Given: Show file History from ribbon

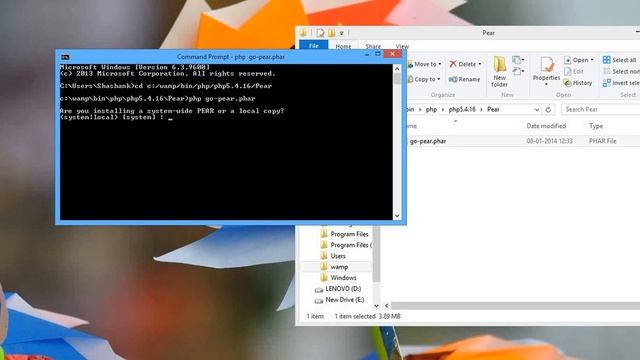Looking at the screenshot, I should click(578, 83).
